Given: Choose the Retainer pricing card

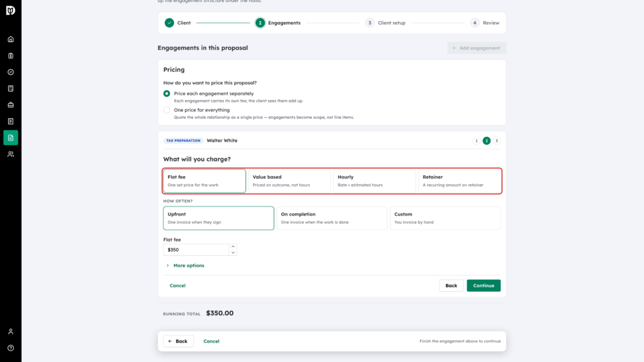Looking at the screenshot, I should tap(460, 181).
